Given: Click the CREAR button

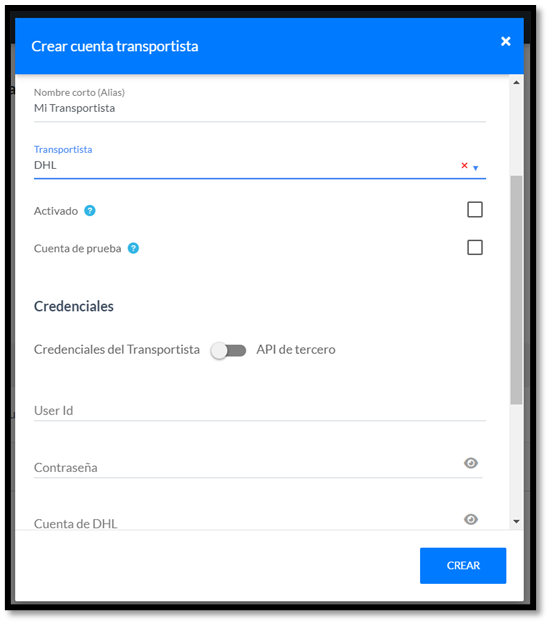Looking at the screenshot, I should pyautogui.click(x=463, y=565).
